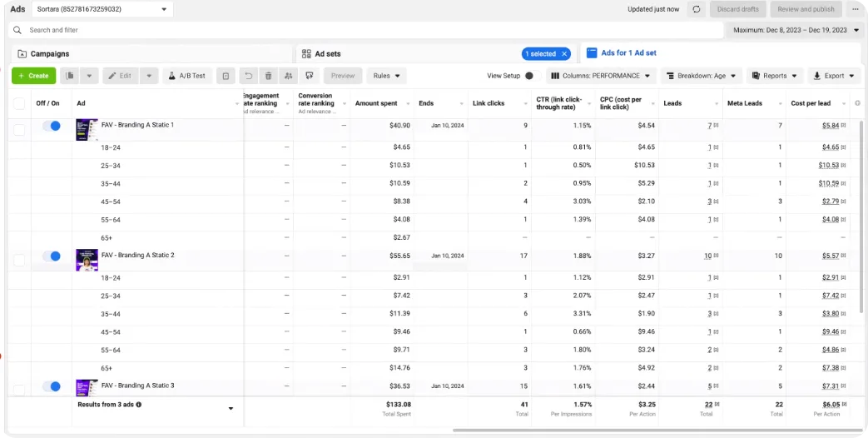868x438 pixels.
Task: Toggle off FAV - Branding A Static 3 ad
Action: pyautogui.click(x=52, y=386)
